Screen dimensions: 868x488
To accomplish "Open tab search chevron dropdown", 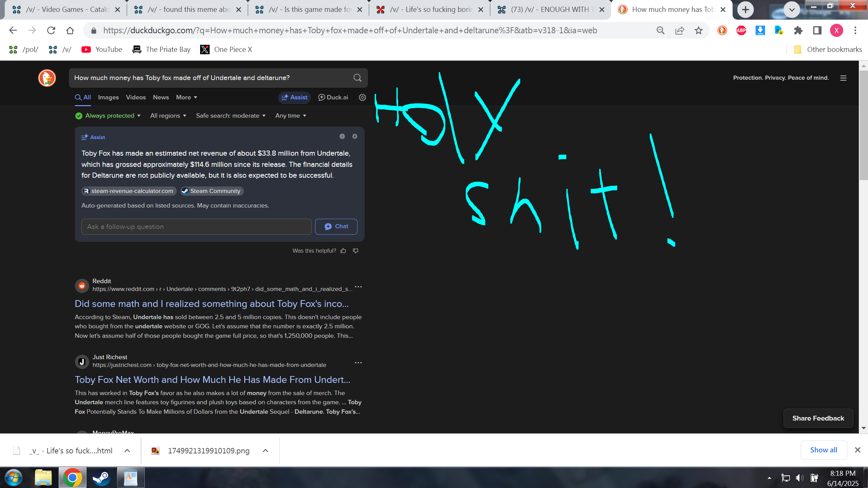I will point(792,9).
